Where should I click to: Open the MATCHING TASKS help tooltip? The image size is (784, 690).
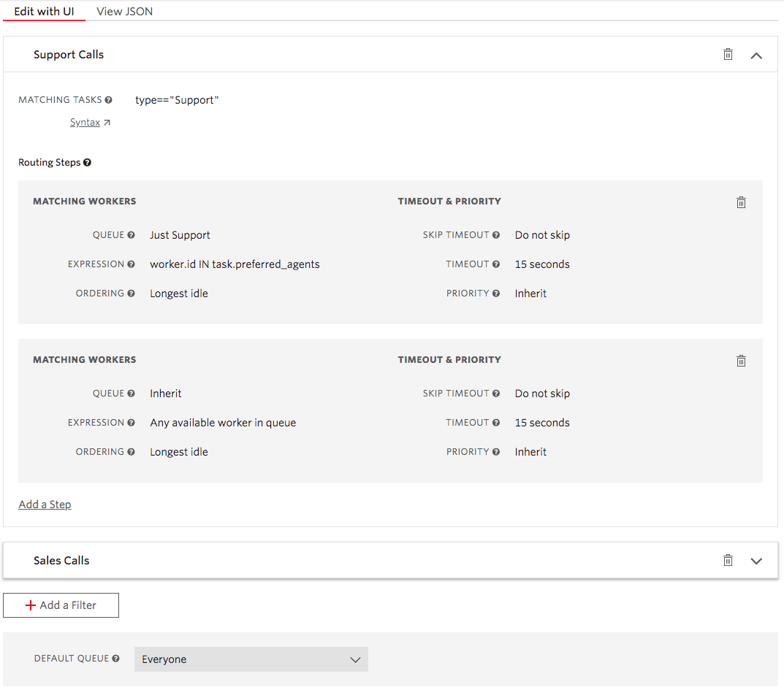click(x=108, y=99)
